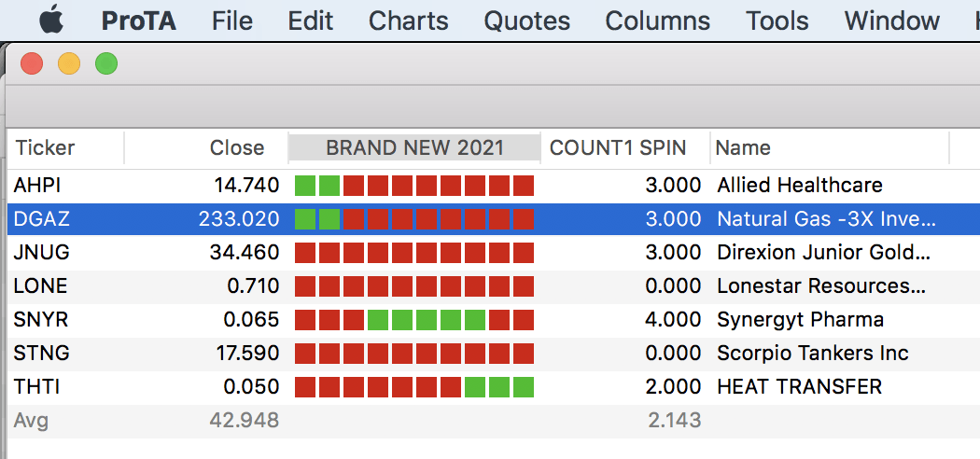
Task: Open the ProTA application menu
Action: pyautogui.click(x=139, y=21)
